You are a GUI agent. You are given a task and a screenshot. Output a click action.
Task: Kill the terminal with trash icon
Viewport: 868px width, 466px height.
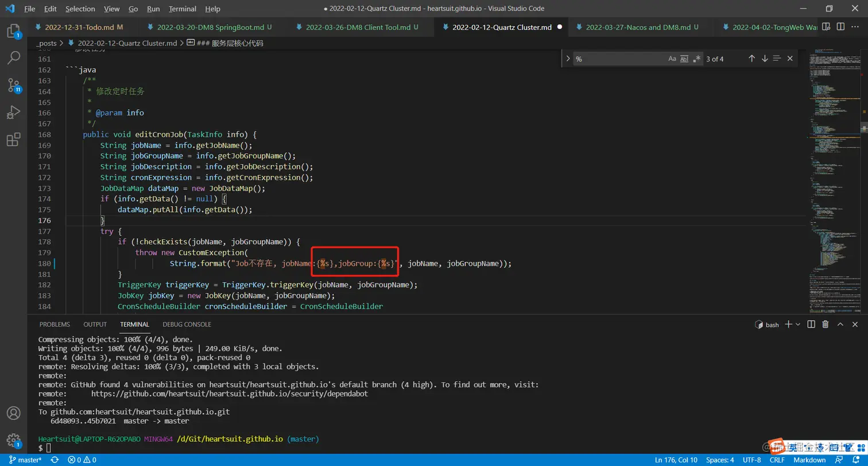[x=826, y=324]
